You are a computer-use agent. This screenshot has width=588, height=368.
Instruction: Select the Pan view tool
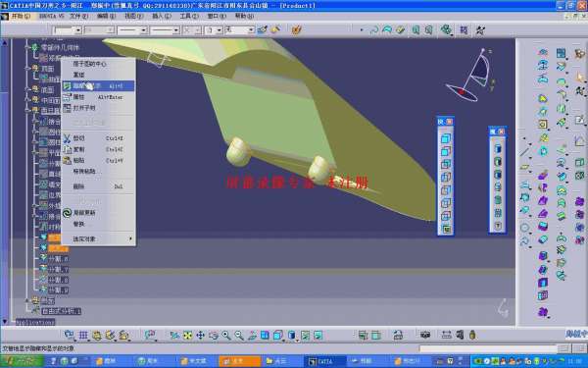click(x=201, y=335)
